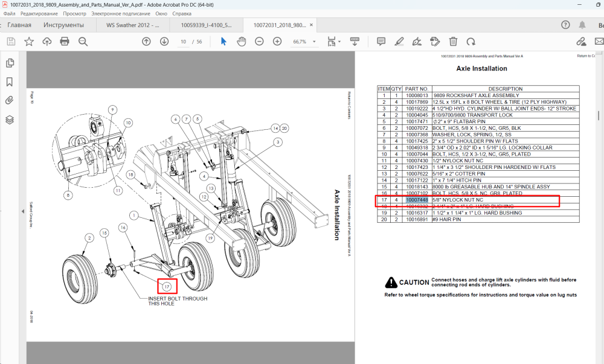Open the layers panel icon

(10, 120)
